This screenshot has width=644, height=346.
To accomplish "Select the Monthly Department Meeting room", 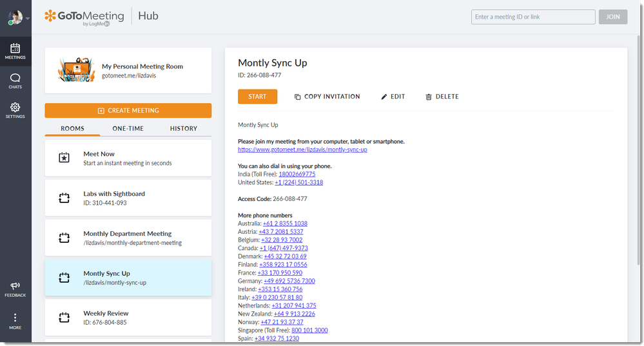I will (128, 238).
